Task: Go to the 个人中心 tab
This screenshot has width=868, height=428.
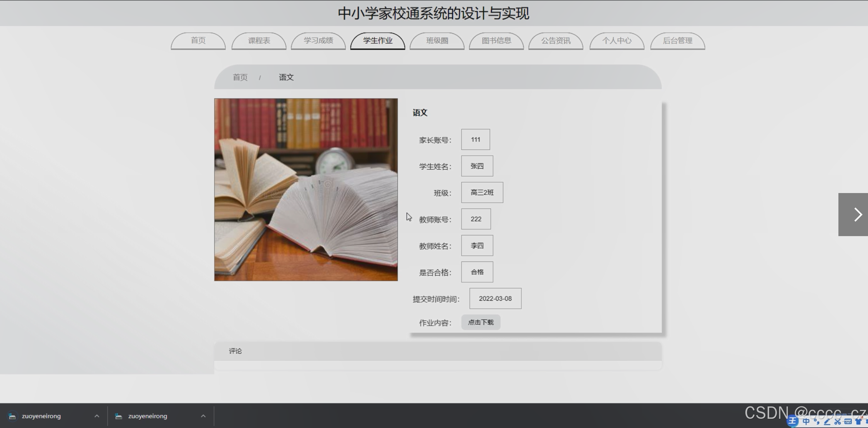Action: pos(617,41)
